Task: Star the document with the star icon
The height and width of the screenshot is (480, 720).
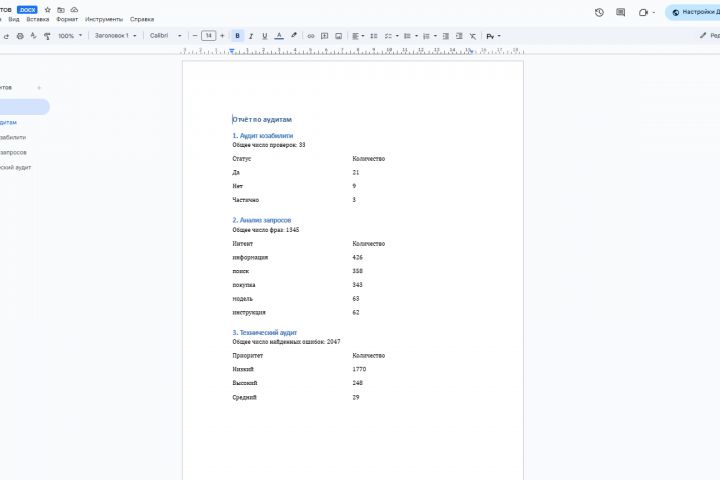Action: tap(47, 10)
